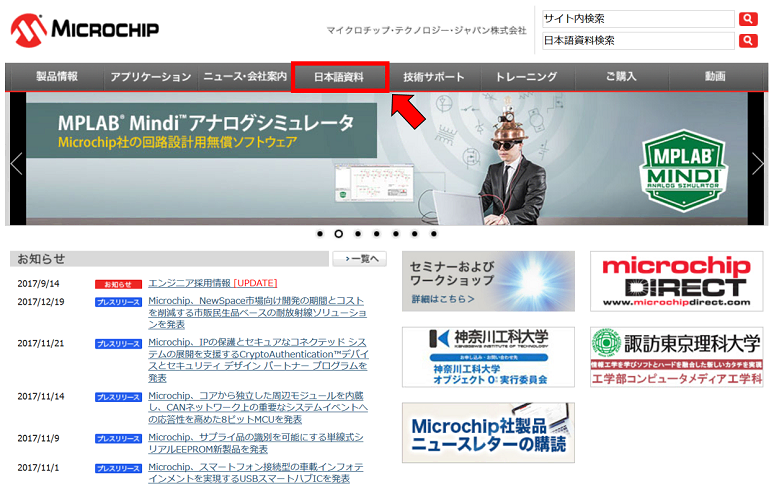Open the USBスマートハブIC press release link
The width and height of the screenshot is (774, 488).
tap(256, 473)
